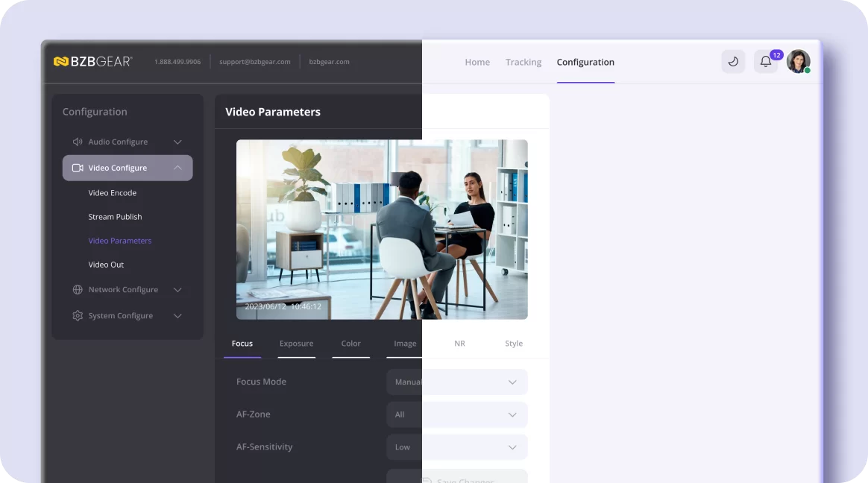This screenshot has width=868, height=483.
Task: Click the Network Configure globe icon
Action: [78, 289]
